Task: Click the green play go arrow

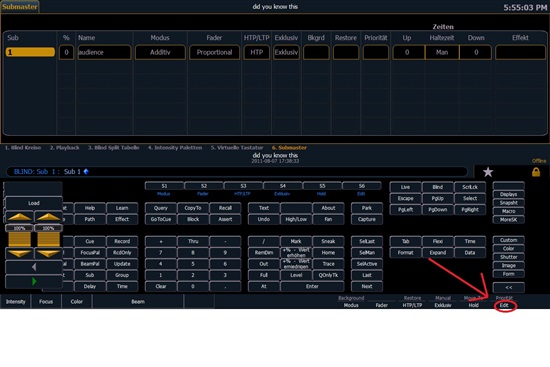Action: (x=34, y=281)
